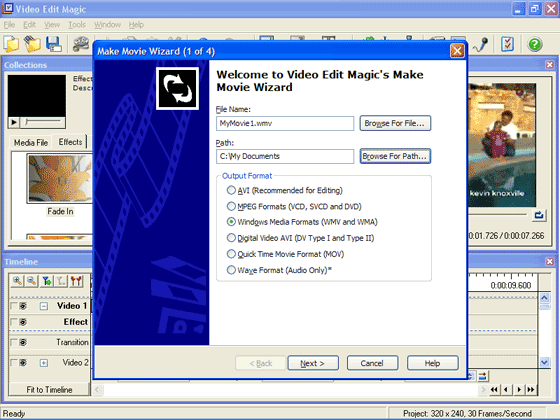
Task: Toggle Effect track checkbox
Action: (x=14, y=322)
